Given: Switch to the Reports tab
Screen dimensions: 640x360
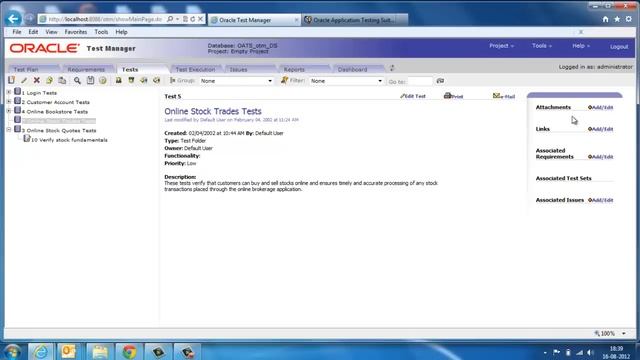Looking at the screenshot, I should (x=294, y=69).
